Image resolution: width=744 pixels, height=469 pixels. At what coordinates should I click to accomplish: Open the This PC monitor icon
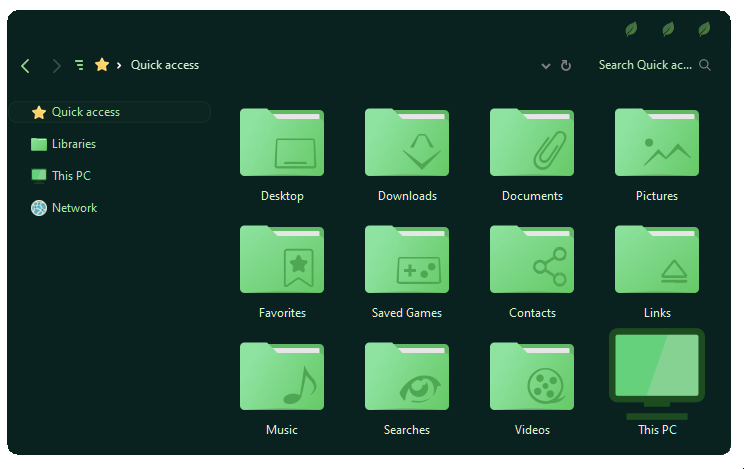point(657,372)
